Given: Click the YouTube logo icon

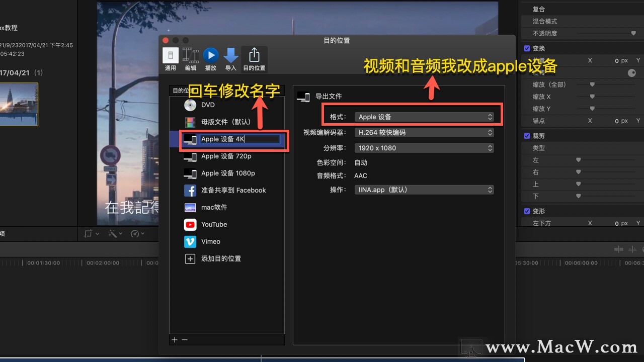Looking at the screenshot, I should click(x=190, y=225).
